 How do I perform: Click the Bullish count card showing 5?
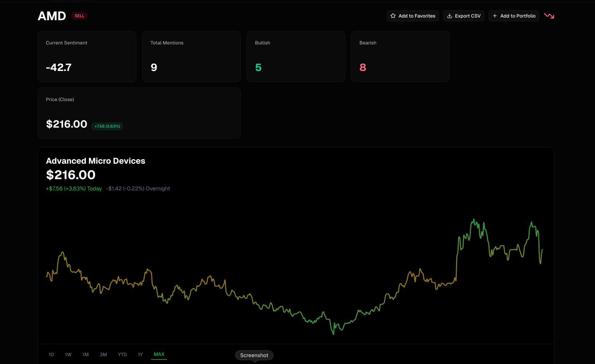pos(296,56)
